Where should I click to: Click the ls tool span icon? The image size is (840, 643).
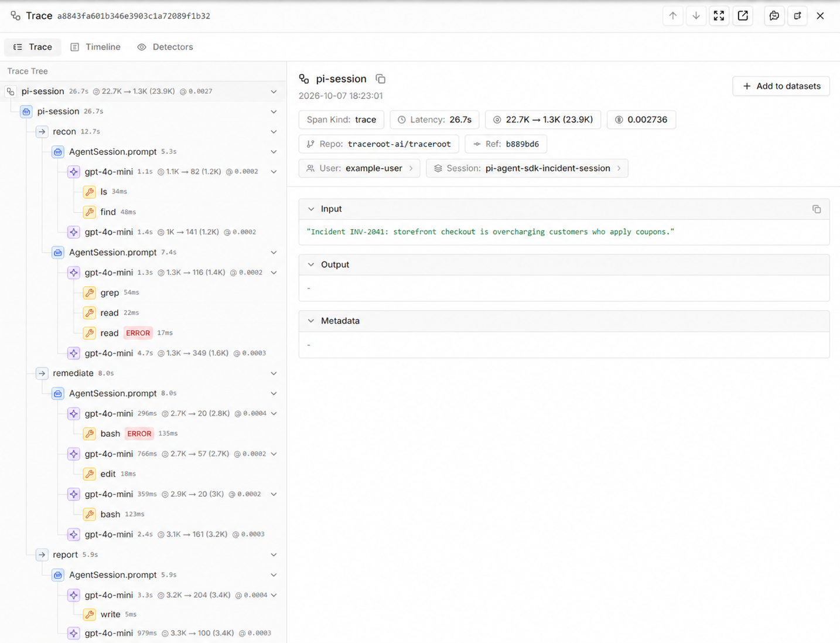tap(90, 192)
